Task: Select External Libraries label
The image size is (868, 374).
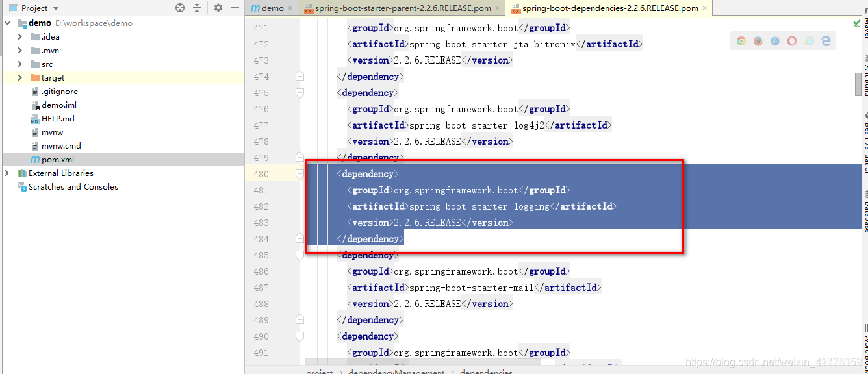Action: (x=61, y=173)
